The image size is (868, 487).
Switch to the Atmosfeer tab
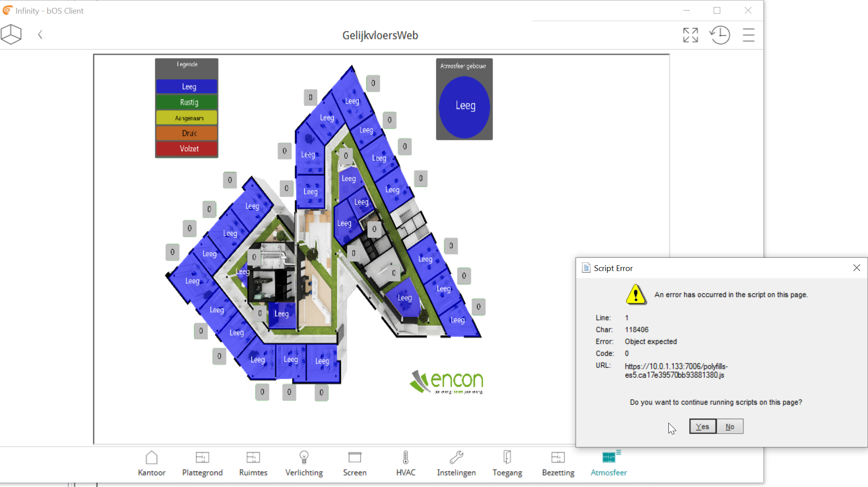pyautogui.click(x=609, y=463)
